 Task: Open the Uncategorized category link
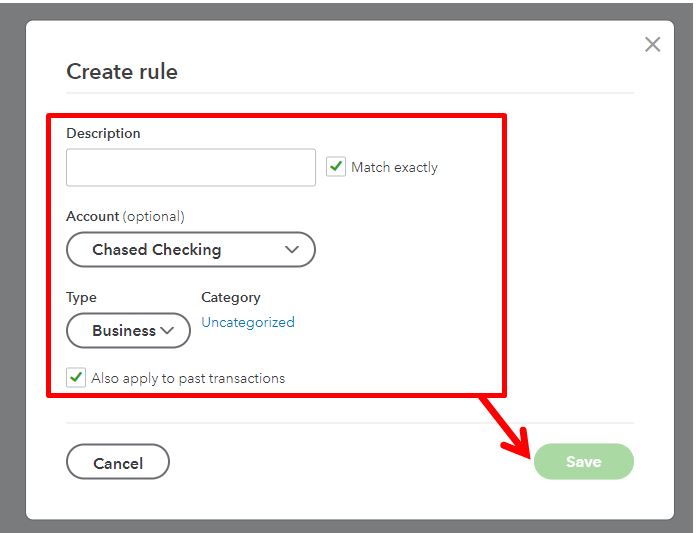pos(248,322)
